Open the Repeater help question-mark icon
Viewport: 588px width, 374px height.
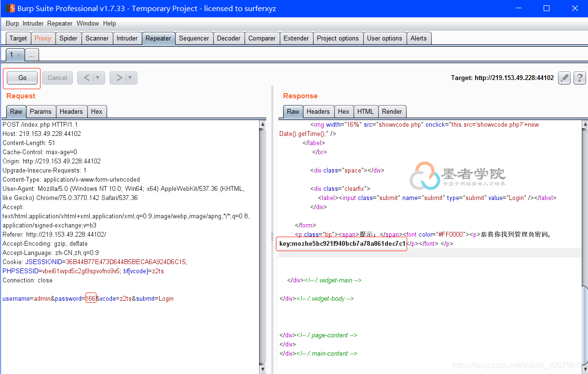coord(580,78)
